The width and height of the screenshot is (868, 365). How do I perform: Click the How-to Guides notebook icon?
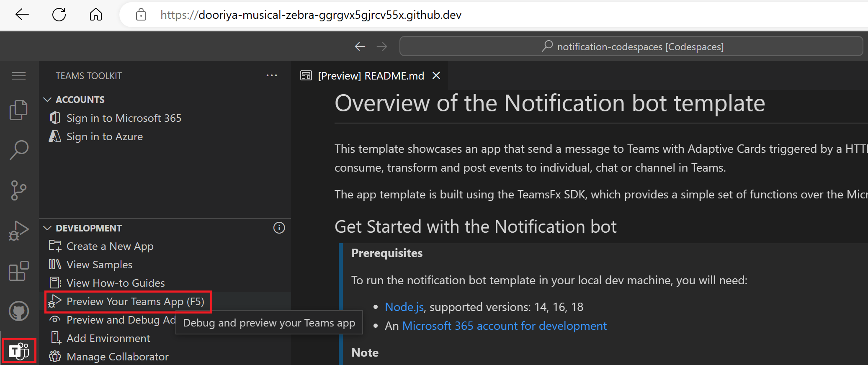(x=55, y=283)
